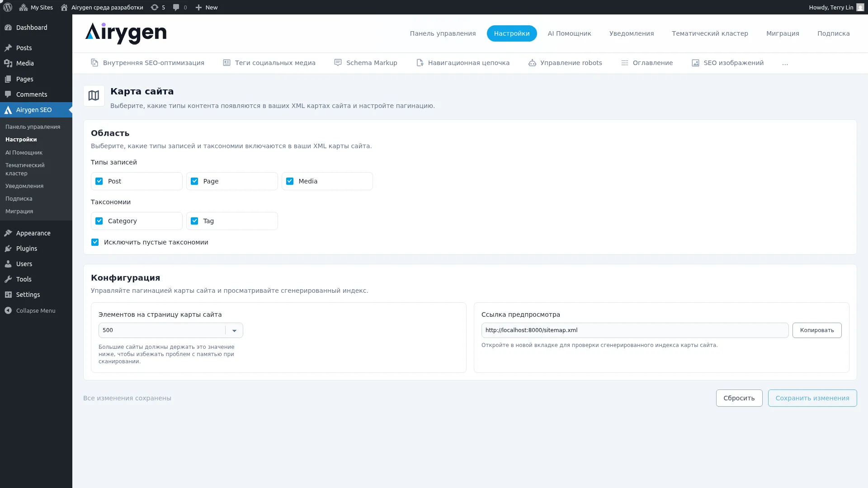Click the home icon beside Airygen site name
Viewport: 868px width, 488px height.
[64, 7]
